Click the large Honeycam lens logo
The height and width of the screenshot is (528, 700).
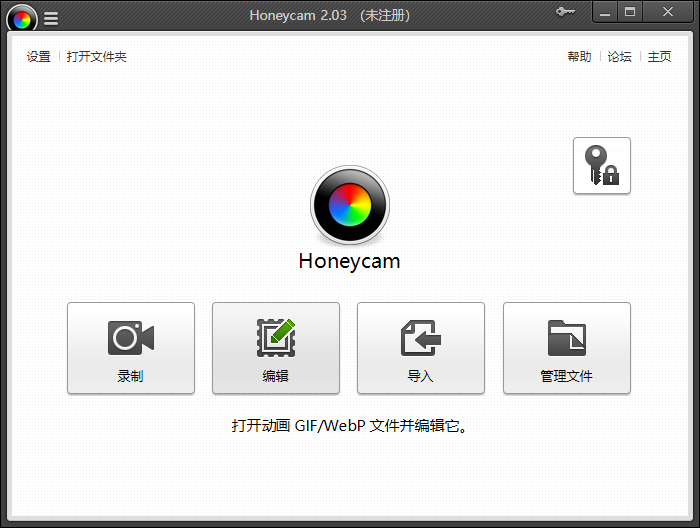point(350,205)
